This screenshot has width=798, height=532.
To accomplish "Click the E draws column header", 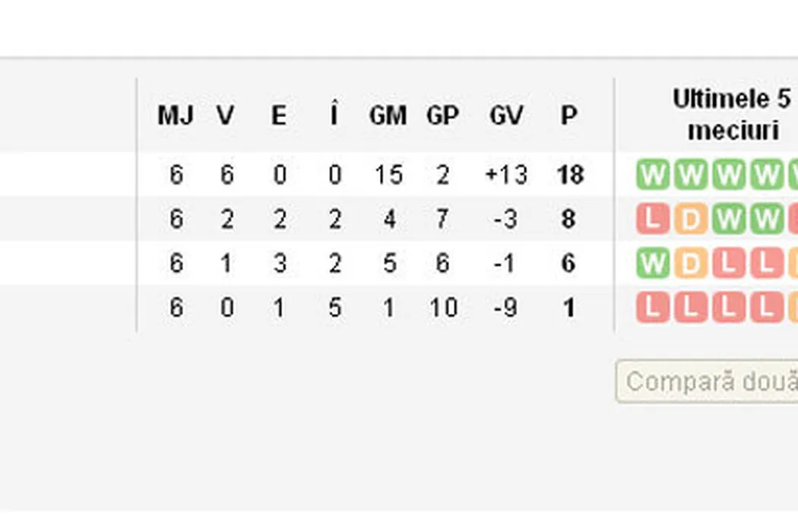I will (x=279, y=116).
